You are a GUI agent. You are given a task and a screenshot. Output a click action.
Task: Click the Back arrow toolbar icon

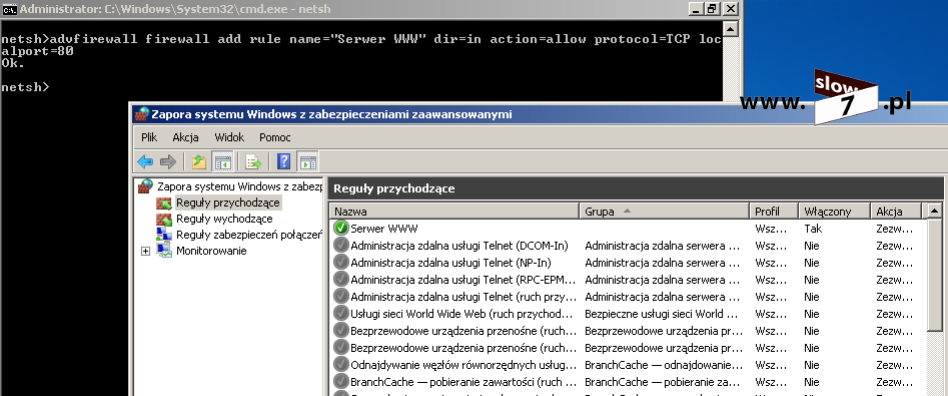coord(145,162)
